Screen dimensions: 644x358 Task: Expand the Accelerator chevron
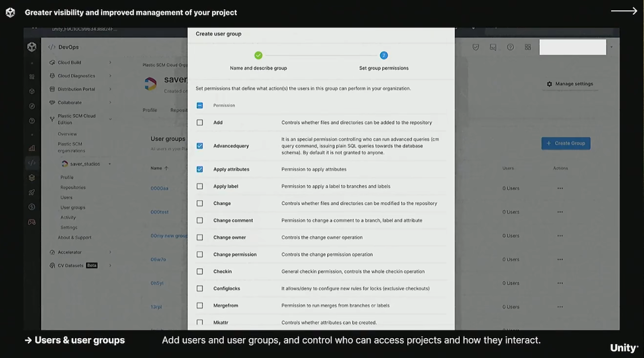110,252
